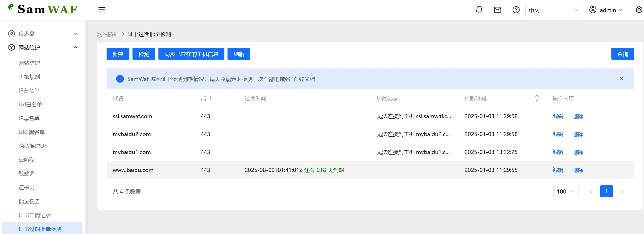
Task: Open 敏感词 in the sidebar
Action: pos(26,174)
